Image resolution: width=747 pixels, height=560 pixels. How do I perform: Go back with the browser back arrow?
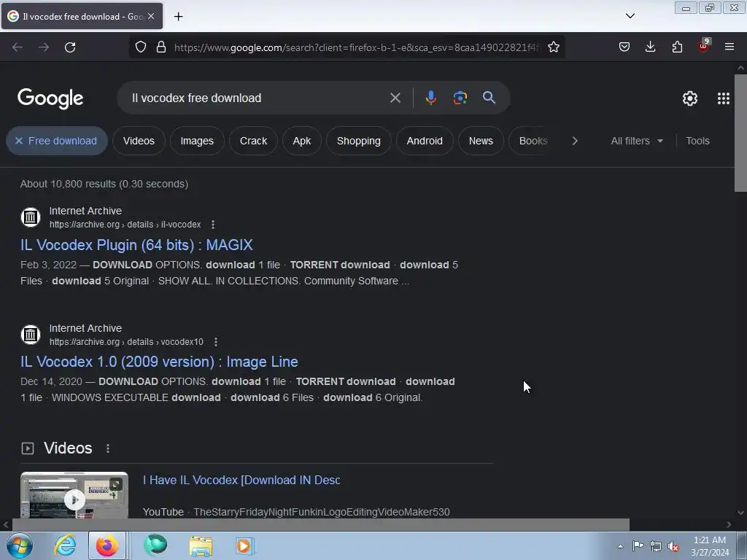18,47
